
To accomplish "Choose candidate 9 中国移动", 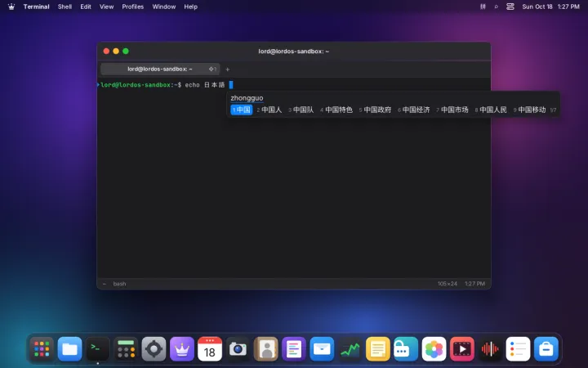I will click(529, 110).
